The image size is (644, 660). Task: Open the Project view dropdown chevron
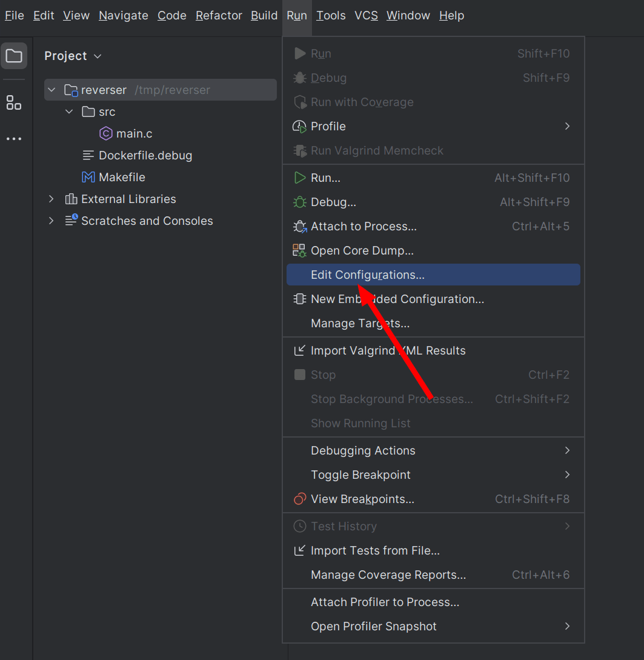pos(98,56)
